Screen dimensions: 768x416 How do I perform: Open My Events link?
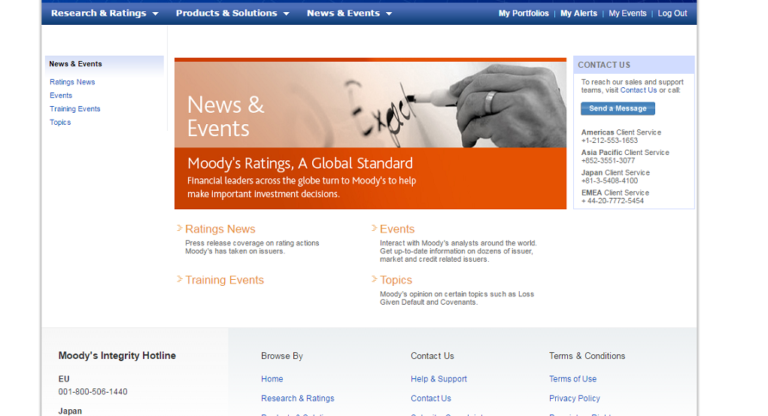coord(627,13)
